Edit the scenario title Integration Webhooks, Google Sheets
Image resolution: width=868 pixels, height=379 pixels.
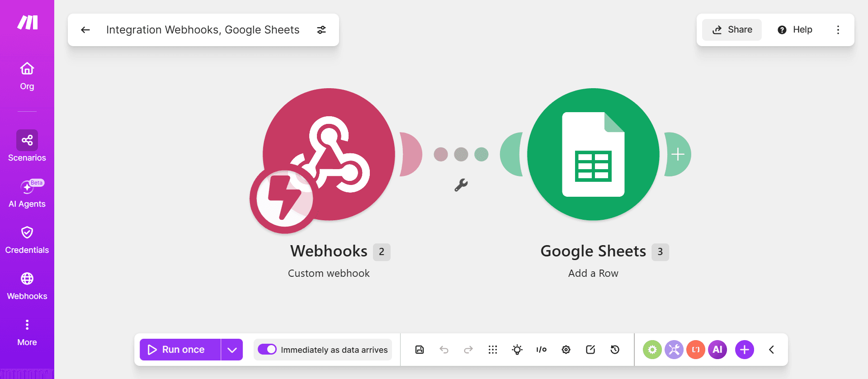click(203, 30)
